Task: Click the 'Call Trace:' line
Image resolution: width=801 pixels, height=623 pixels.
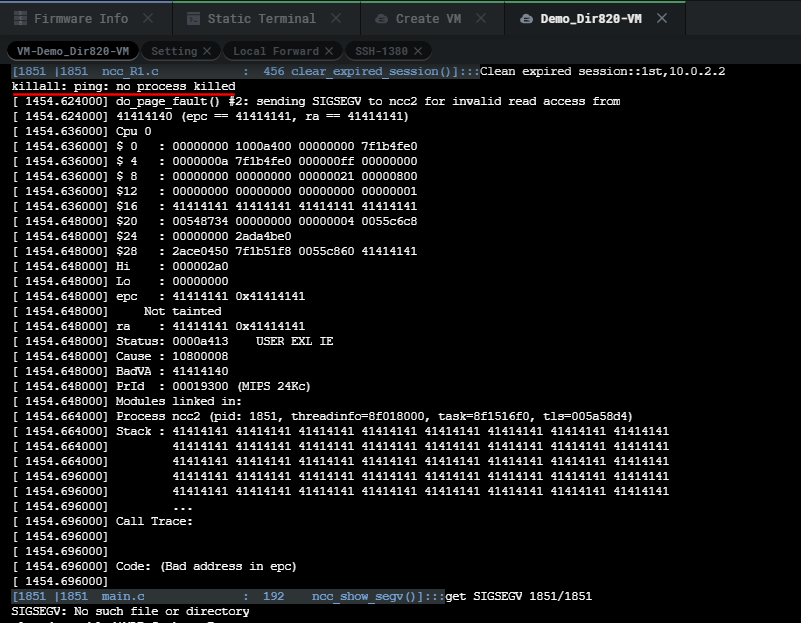Action: [x=103, y=521]
